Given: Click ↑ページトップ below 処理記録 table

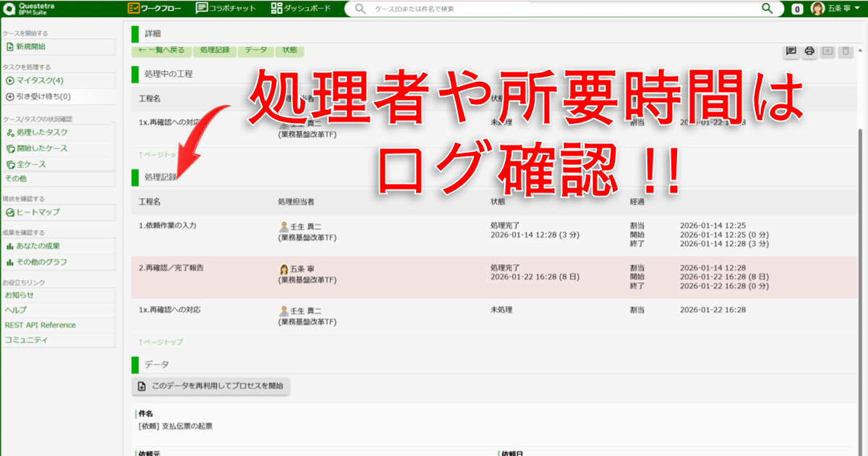Looking at the screenshot, I should pos(161,342).
